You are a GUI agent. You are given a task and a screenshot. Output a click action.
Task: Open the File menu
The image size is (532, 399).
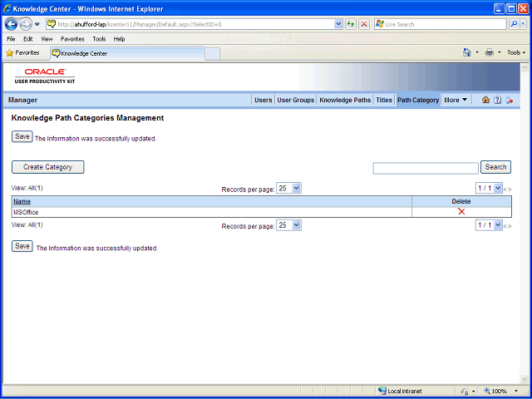[11, 39]
